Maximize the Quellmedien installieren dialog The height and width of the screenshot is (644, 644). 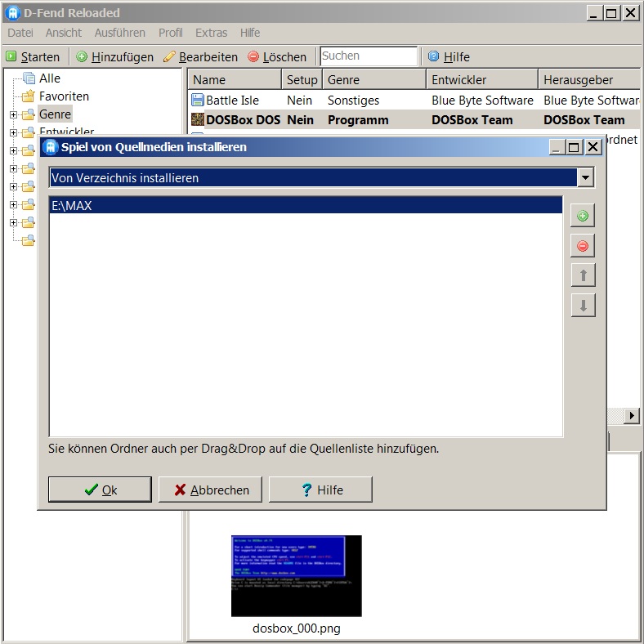pyautogui.click(x=574, y=146)
